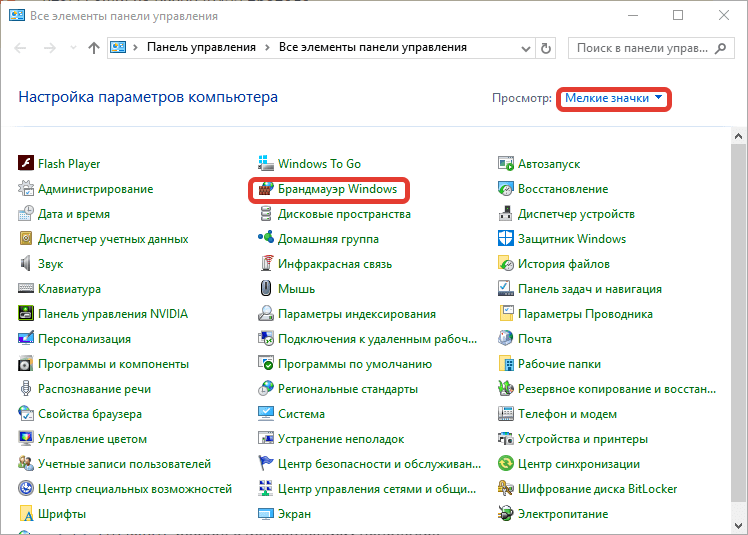The image size is (748, 535).
Task: Open Диспетчер устройств link
Action: [576, 213]
